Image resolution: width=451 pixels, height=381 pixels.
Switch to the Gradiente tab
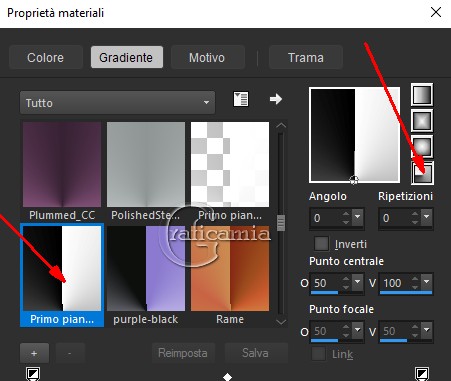click(127, 57)
